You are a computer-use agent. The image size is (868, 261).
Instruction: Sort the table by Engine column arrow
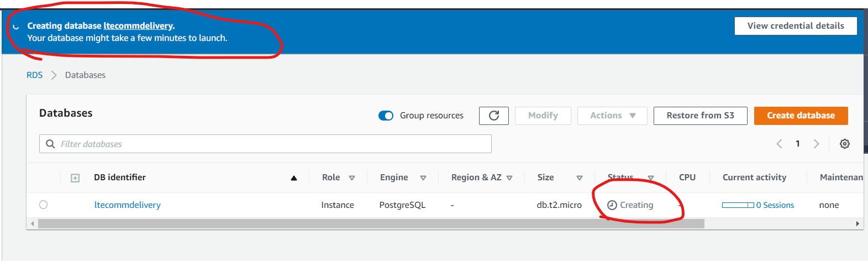tap(423, 178)
